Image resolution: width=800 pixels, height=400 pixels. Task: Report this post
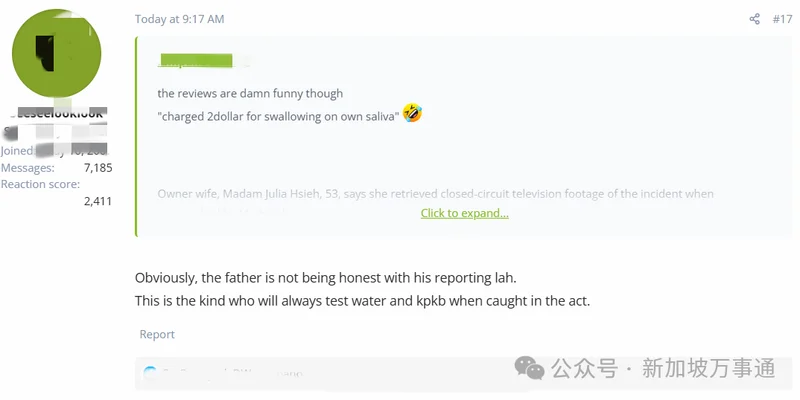tap(157, 334)
